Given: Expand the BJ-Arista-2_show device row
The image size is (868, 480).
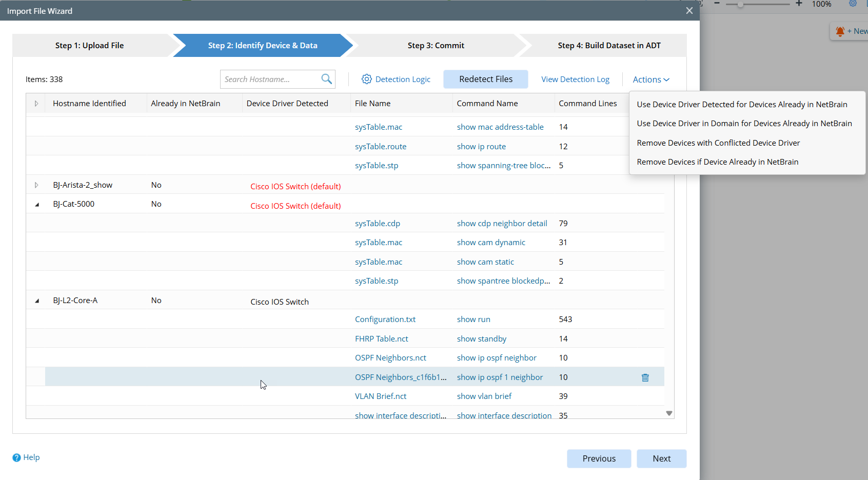Looking at the screenshot, I should (36, 185).
